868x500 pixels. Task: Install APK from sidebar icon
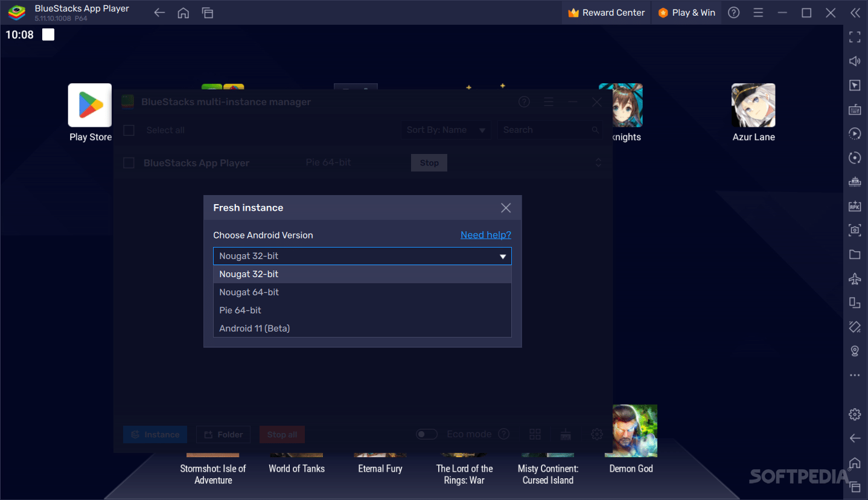[855, 206]
